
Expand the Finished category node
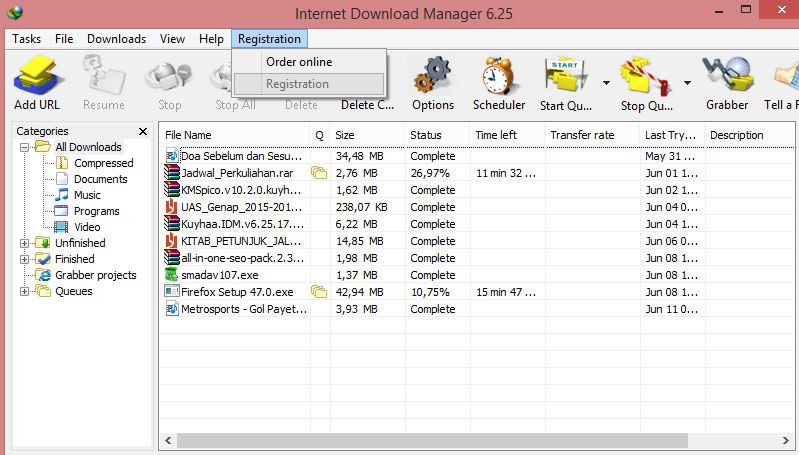pyautogui.click(x=24, y=259)
